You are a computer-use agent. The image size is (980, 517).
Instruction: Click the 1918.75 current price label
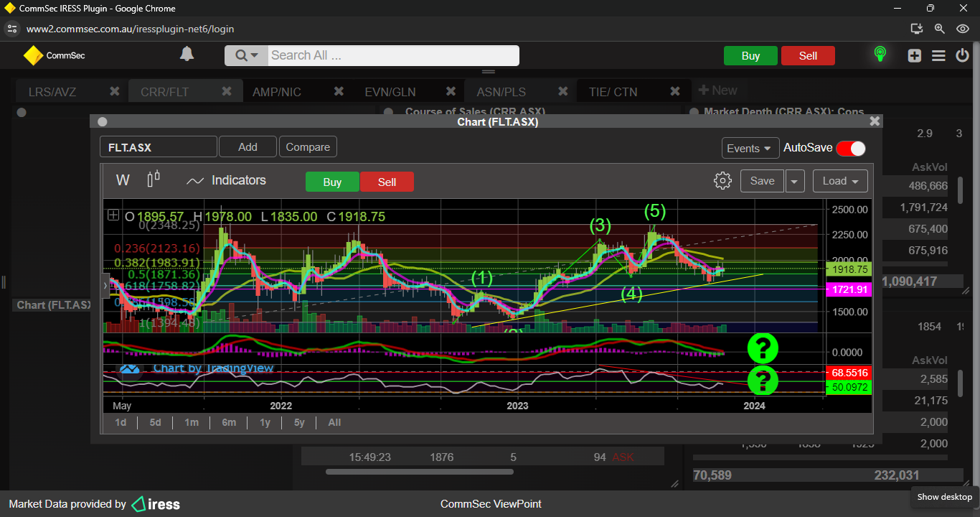point(849,269)
